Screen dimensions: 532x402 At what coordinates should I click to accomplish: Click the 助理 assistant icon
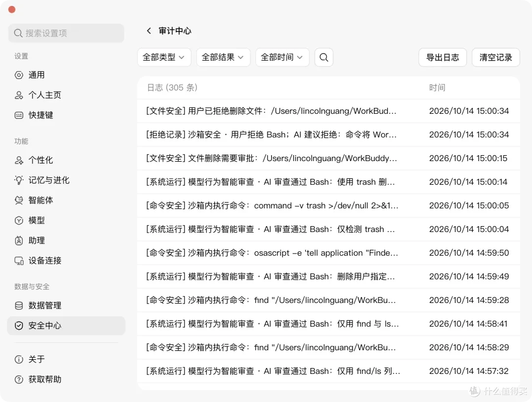(x=19, y=240)
